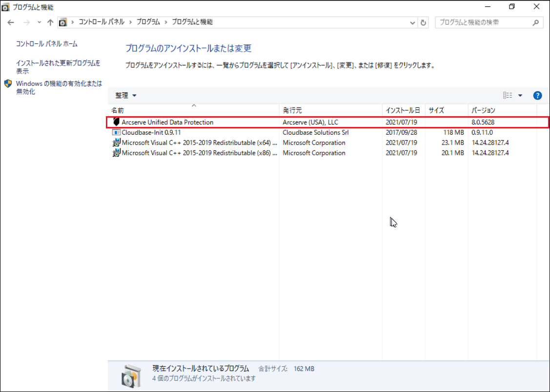Image resolution: width=550 pixels, height=392 pixels.
Task: Sort by the 発行元 column header
Action: 331,110
